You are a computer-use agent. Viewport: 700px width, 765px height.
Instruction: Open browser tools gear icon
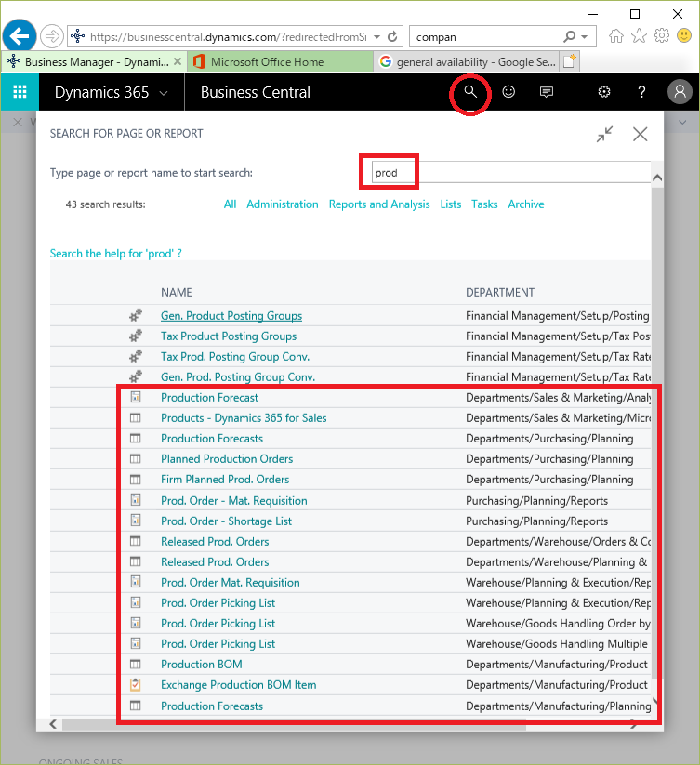(x=662, y=36)
